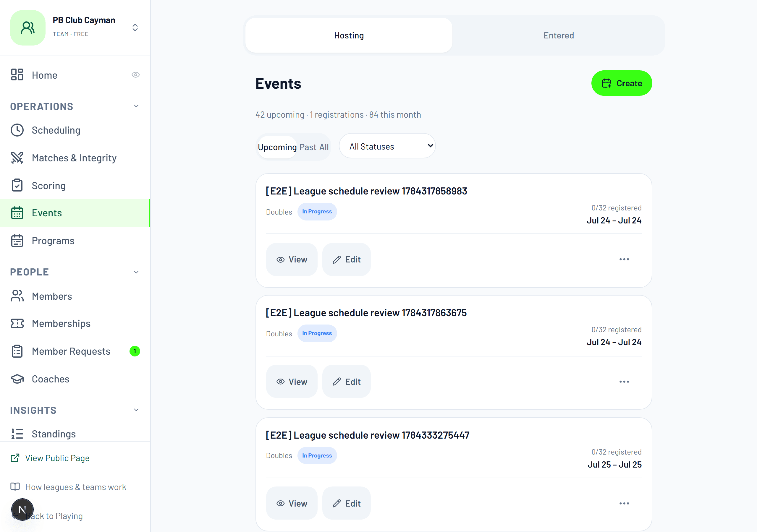Click In Progress badge on event 1784317858983
The width and height of the screenshot is (757, 532).
pos(317,212)
